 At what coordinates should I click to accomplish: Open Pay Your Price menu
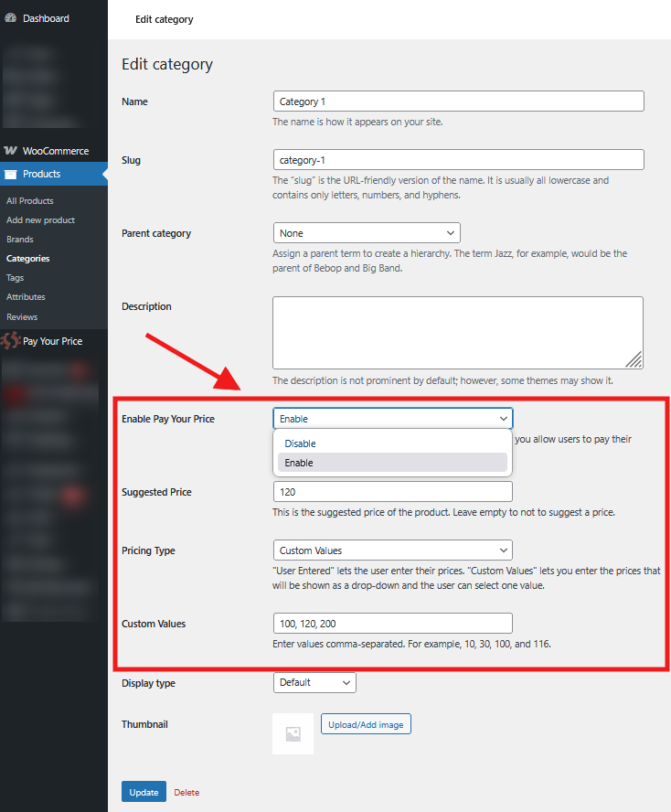click(54, 341)
